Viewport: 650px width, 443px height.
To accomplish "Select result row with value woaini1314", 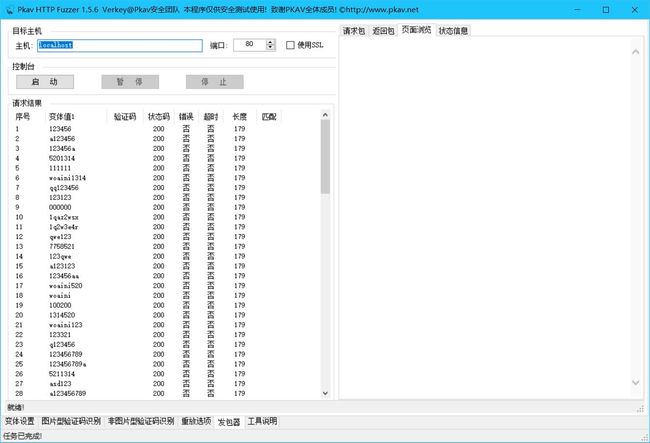I will pos(166,178).
